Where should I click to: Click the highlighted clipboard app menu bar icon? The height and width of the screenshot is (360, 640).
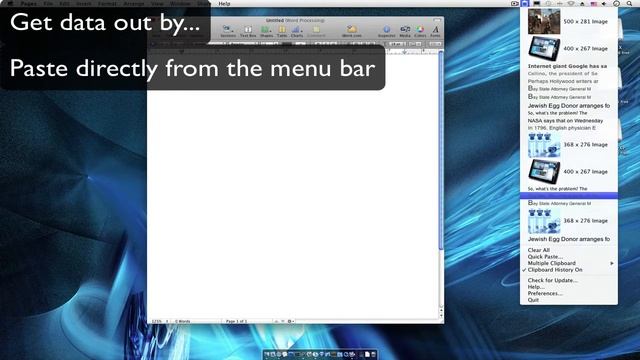coord(525,4)
